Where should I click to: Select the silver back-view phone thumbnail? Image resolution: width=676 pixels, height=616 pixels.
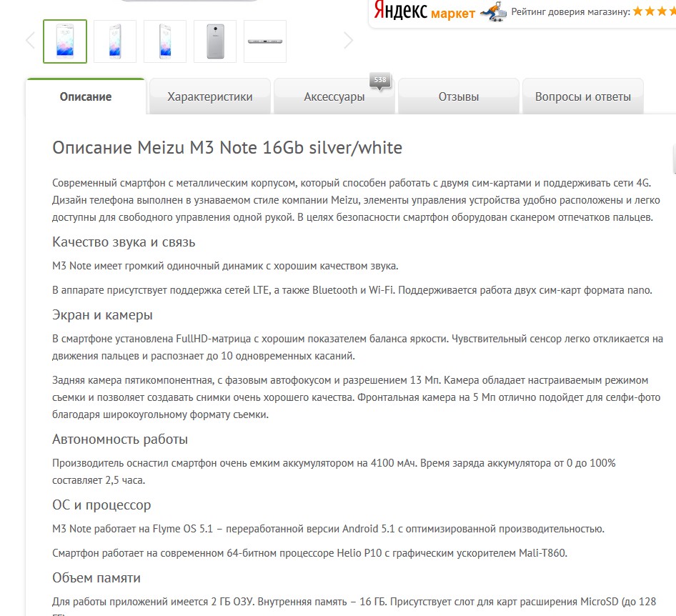tap(215, 41)
